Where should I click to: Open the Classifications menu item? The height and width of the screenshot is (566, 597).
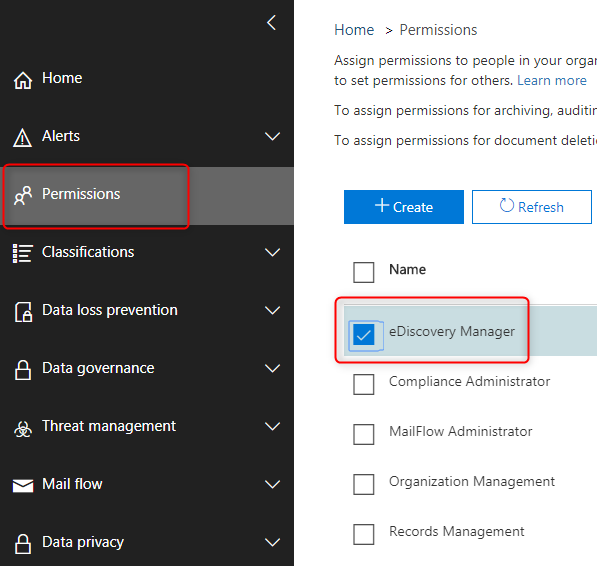pos(88,252)
